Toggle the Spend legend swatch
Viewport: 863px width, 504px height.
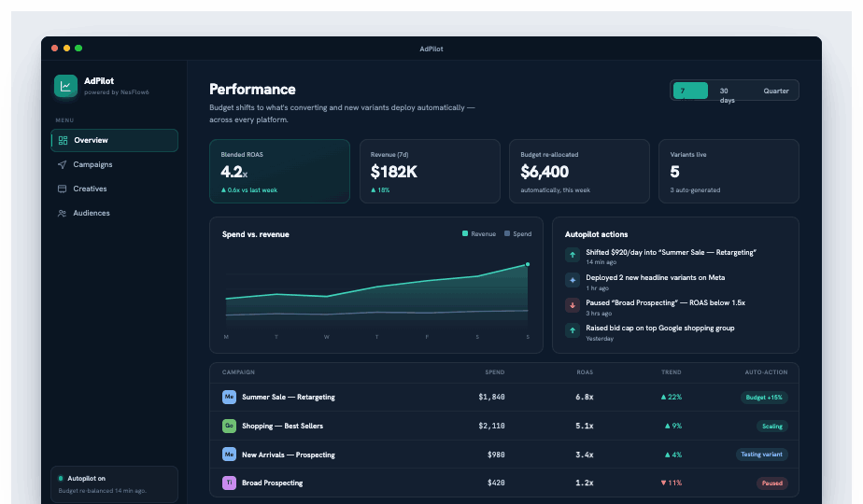507,234
